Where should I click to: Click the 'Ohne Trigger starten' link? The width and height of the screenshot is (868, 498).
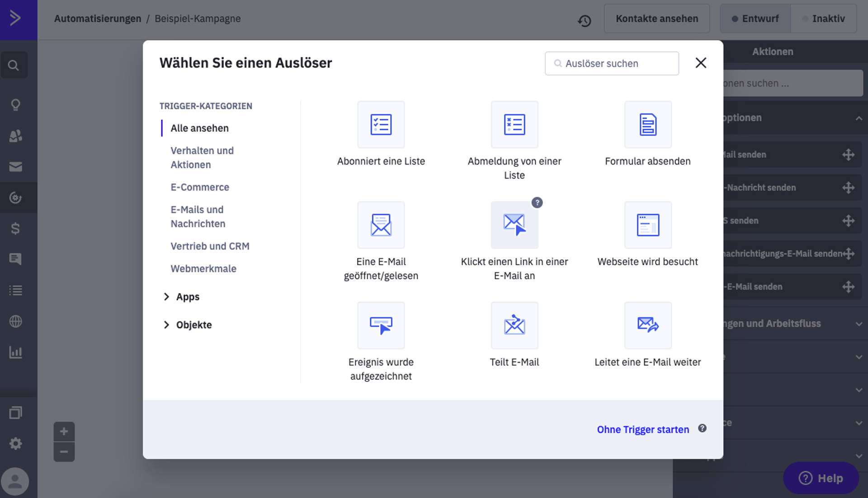coord(642,429)
